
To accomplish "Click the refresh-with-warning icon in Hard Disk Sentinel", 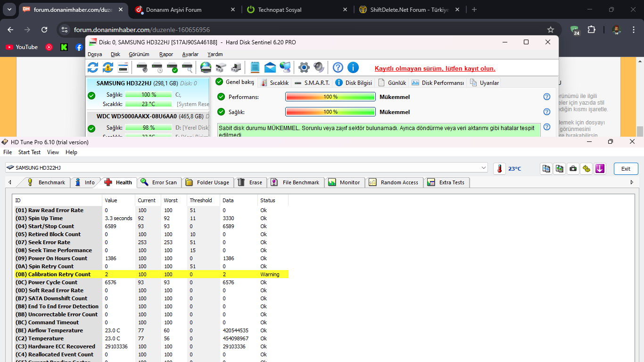I will (x=108, y=67).
